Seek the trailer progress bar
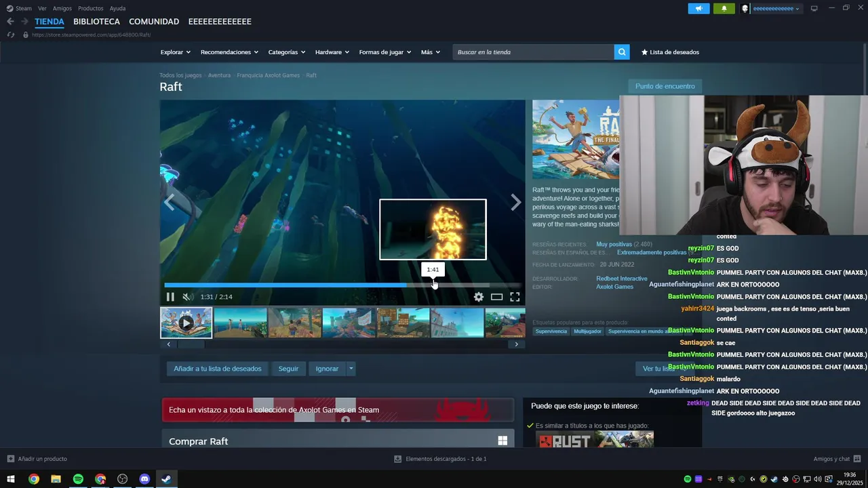 click(x=342, y=285)
